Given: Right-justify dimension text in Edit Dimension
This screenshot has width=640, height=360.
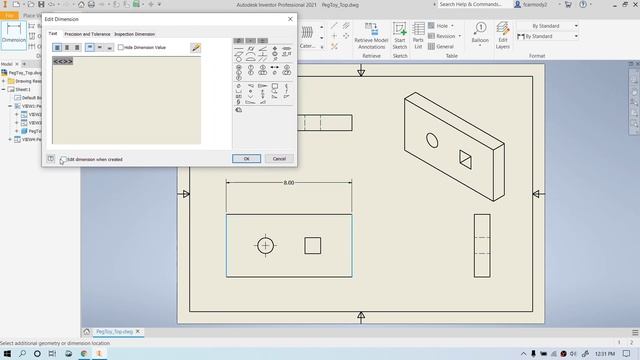Looking at the screenshot, I should (x=77, y=48).
